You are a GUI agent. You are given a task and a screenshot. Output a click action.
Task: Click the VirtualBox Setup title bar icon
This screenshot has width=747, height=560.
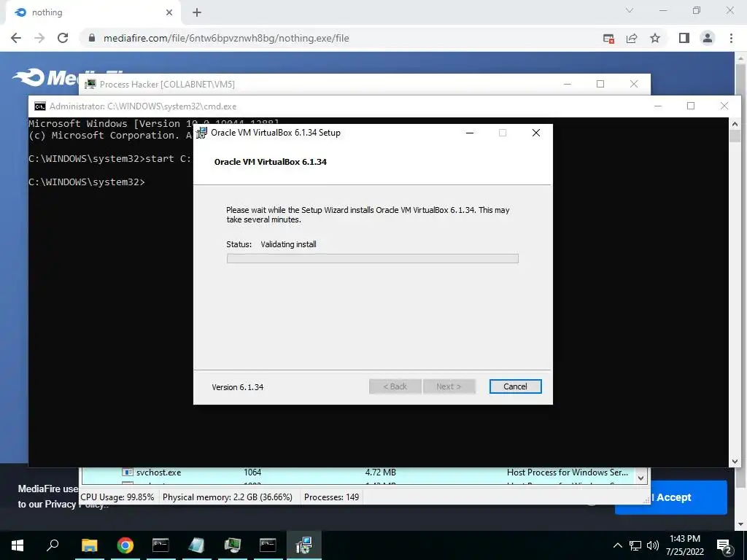click(x=202, y=133)
